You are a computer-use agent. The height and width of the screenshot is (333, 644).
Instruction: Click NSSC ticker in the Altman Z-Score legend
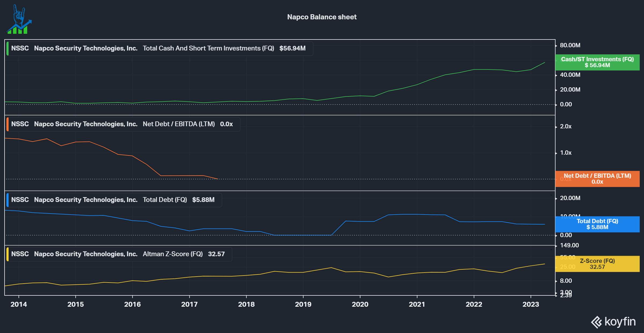point(20,254)
